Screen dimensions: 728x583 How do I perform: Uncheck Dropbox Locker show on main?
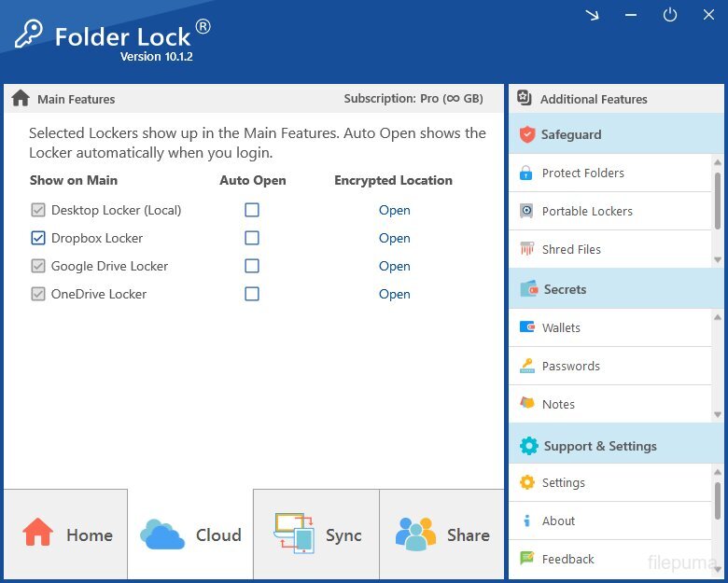point(38,238)
